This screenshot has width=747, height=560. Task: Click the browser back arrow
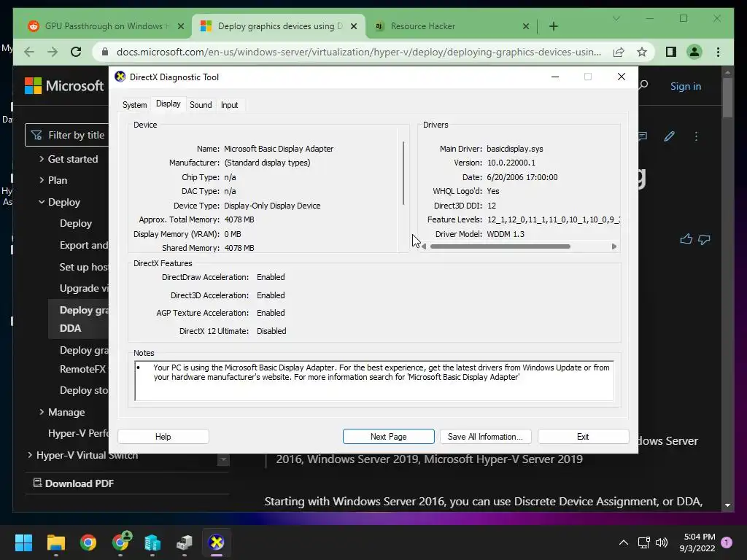pos(29,52)
